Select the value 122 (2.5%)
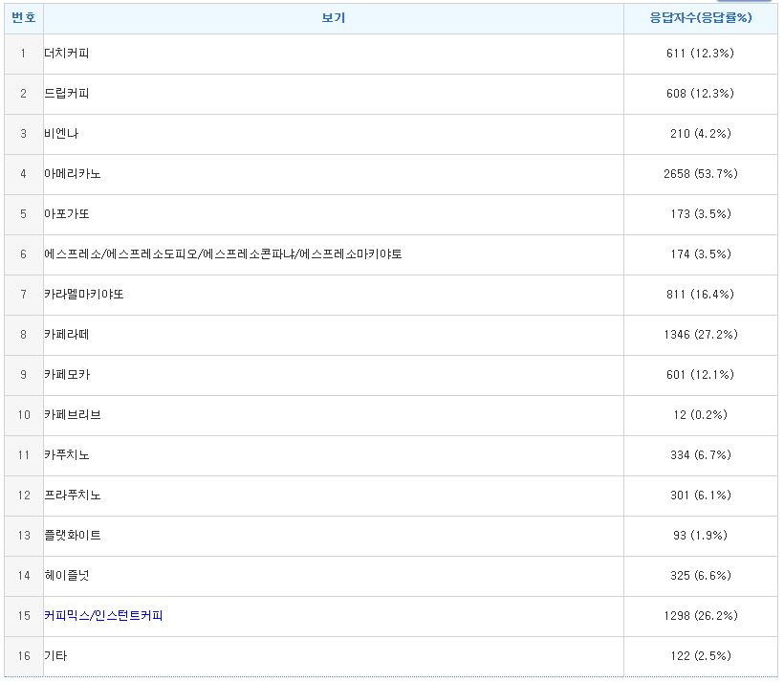The width and height of the screenshot is (784, 683). click(701, 655)
